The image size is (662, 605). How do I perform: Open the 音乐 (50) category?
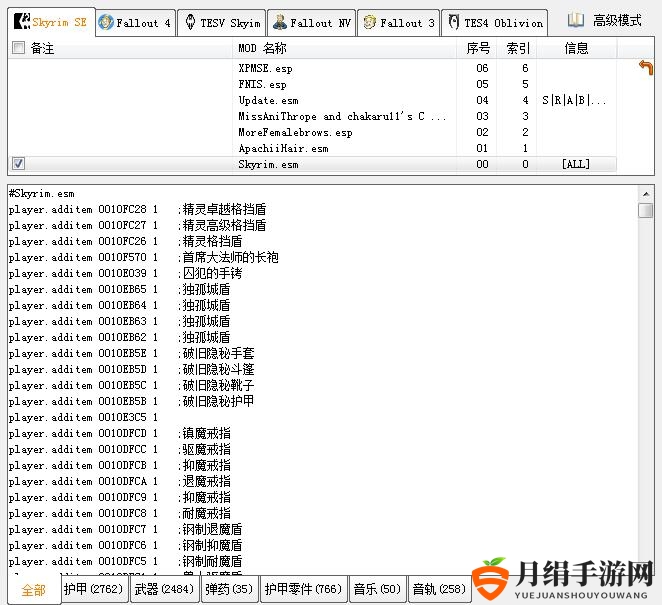377,589
